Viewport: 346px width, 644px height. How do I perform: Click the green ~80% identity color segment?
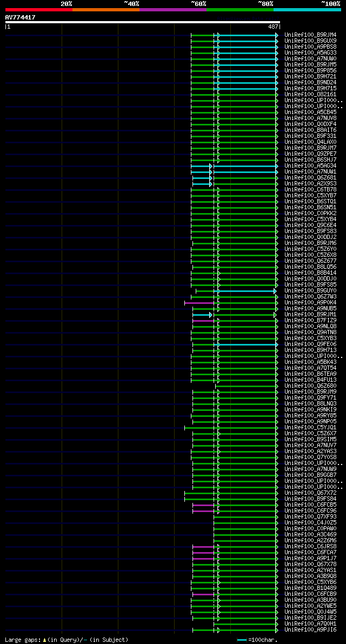[240, 9]
